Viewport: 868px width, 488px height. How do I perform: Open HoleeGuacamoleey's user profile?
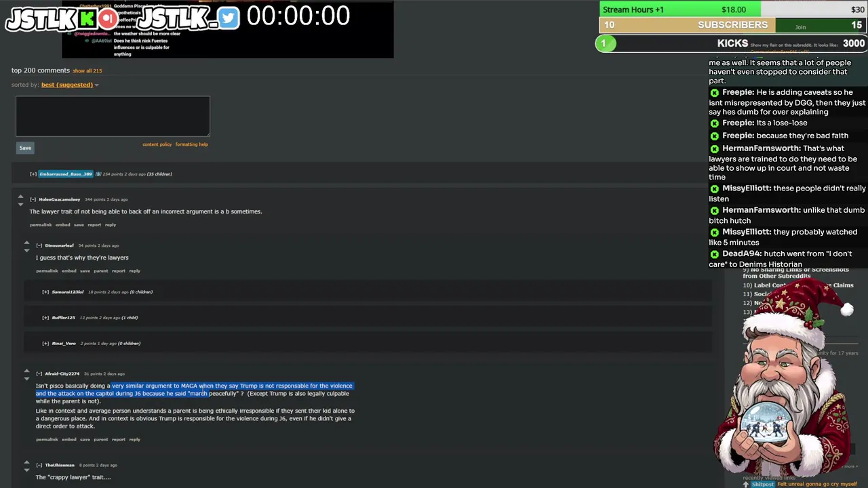[x=60, y=199]
